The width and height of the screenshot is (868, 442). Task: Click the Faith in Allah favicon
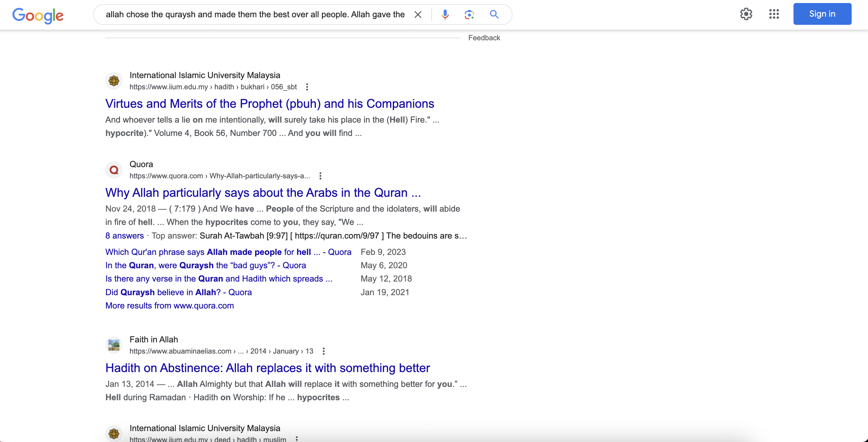[x=114, y=345]
